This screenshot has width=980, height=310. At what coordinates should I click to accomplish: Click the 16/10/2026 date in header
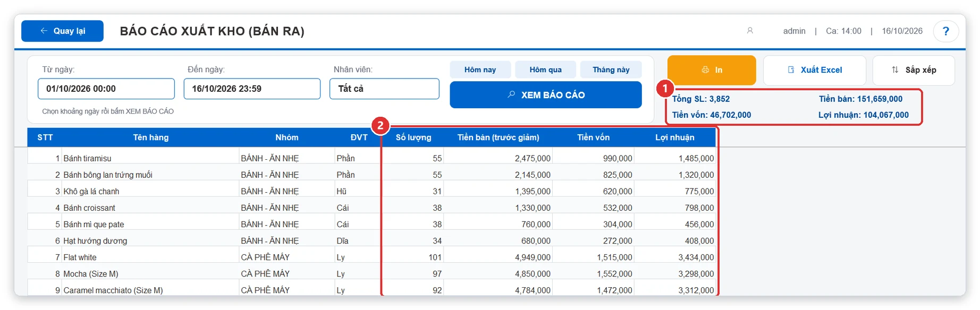(x=902, y=31)
